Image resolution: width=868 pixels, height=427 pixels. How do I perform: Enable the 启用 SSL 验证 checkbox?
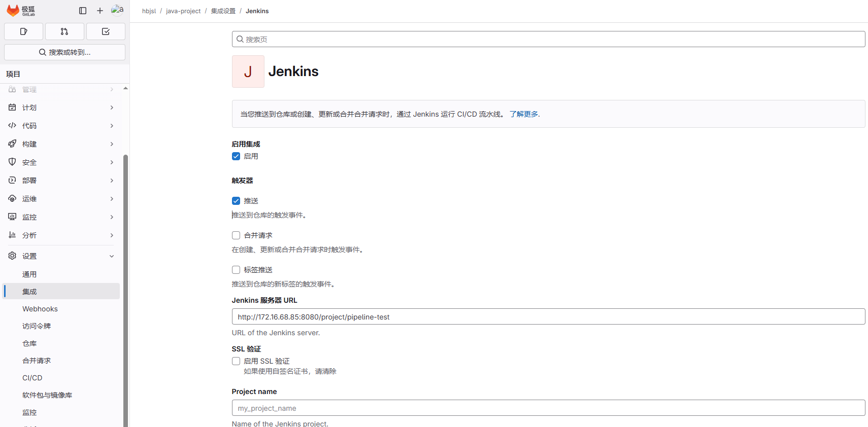click(236, 361)
